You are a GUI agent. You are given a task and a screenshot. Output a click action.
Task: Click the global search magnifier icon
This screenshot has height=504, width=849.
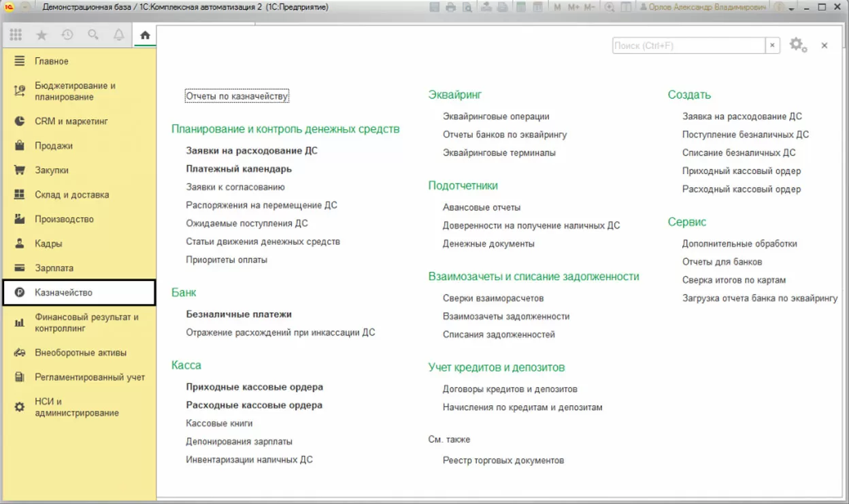coord(93,35)
